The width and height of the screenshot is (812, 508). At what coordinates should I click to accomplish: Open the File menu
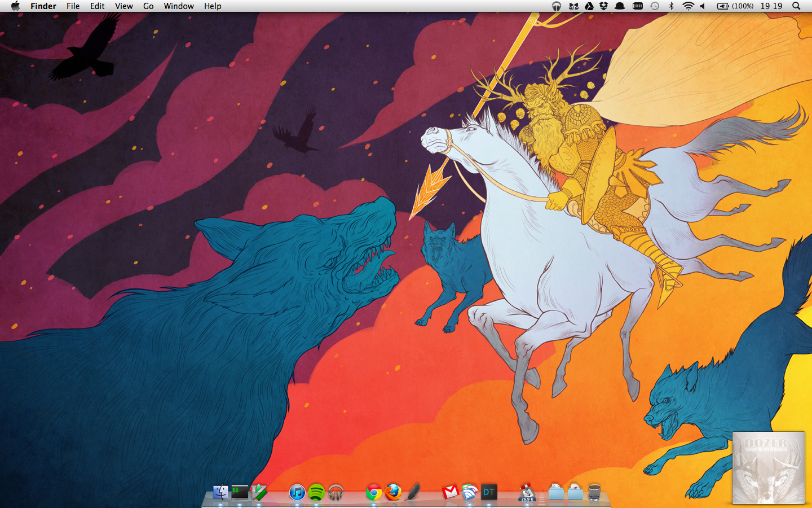(x=73, y=6)
